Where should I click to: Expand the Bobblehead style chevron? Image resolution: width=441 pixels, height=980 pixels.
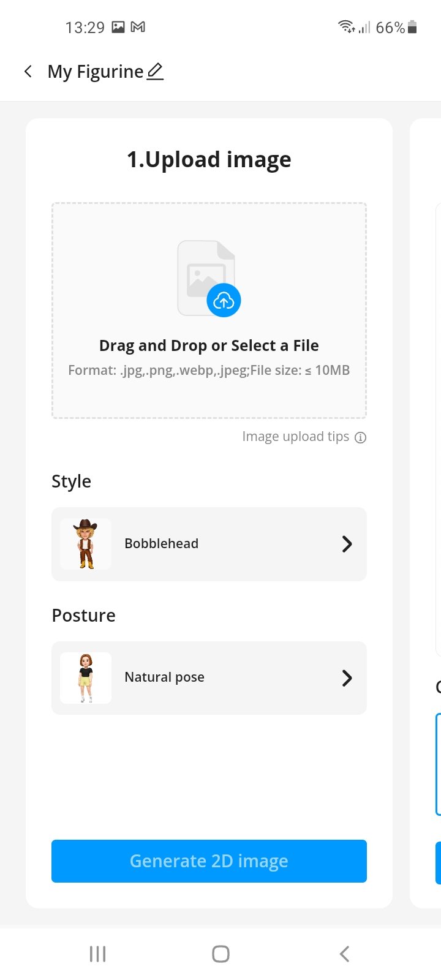pos(347,544)
